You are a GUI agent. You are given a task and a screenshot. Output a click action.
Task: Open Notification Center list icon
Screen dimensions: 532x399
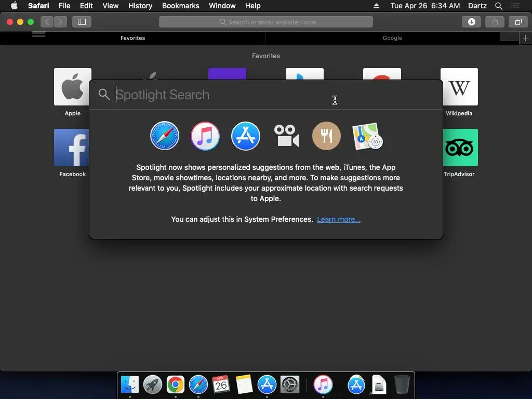pyautogui.click(x=515, y=6)
